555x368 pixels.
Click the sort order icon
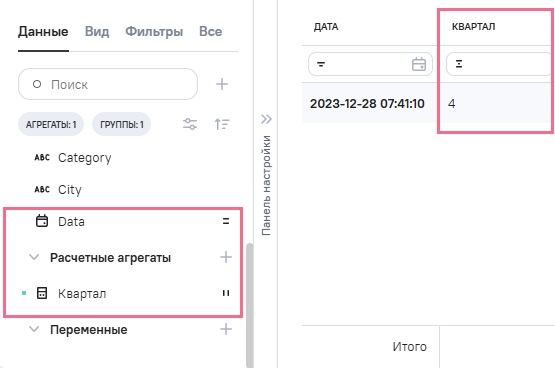pyautogui.click(x=222, y=124)
